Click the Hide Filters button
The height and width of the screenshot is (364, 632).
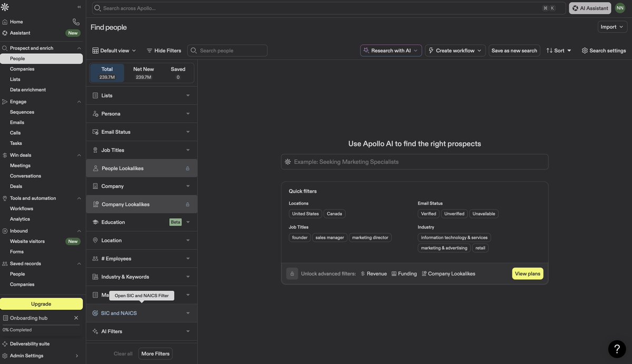163,51
